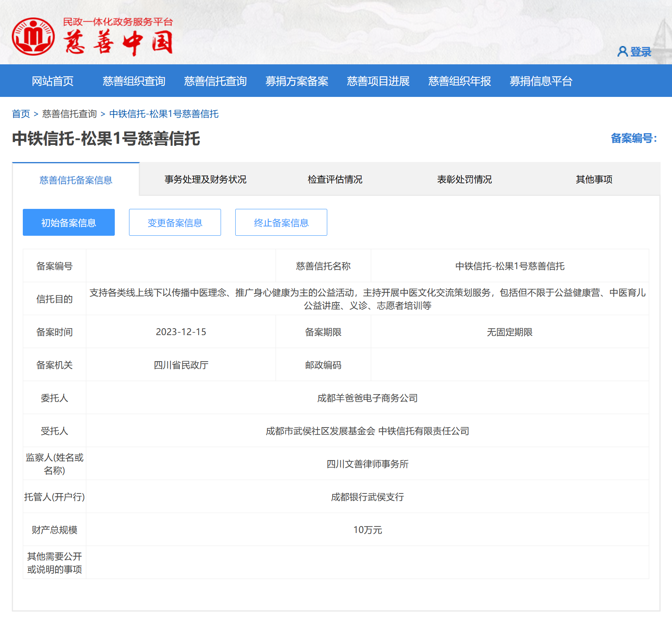Image resolution: width=672 pixels, height=625 pixels.
Task: Switch to 表彰处罚情况 tab
Action: (464, 180)
